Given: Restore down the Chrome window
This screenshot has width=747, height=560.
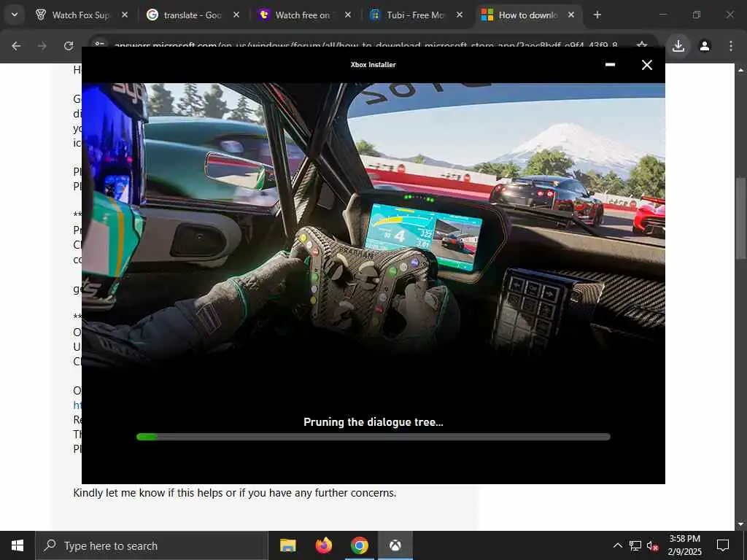Looking at the screenshot, I should [x=697, y=15].
